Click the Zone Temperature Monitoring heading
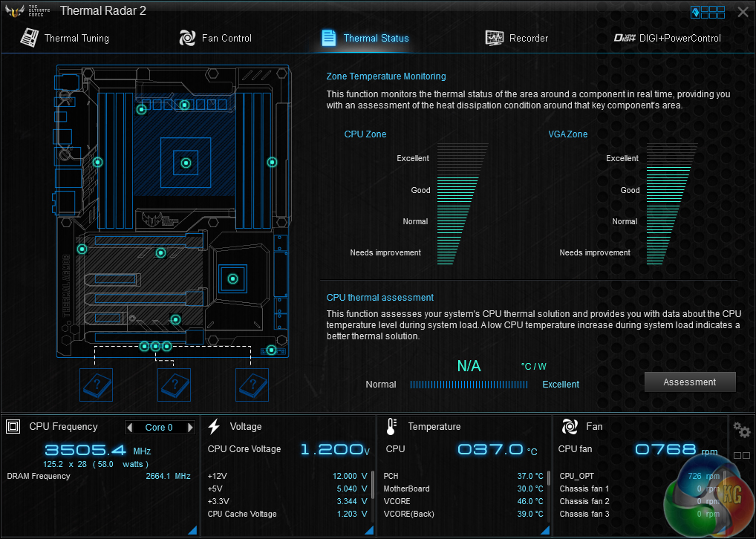The image size is (756, 539). pyautogui.click(x=386, y=76)
